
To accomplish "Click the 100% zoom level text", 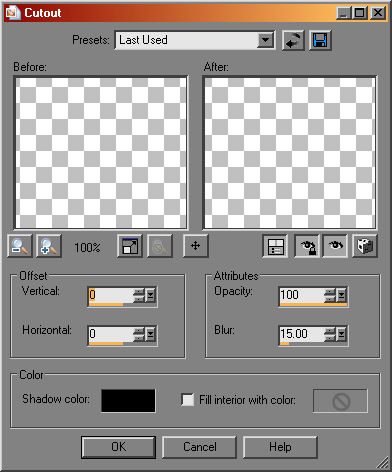I will pyautogui.click(x=87, y=247).
